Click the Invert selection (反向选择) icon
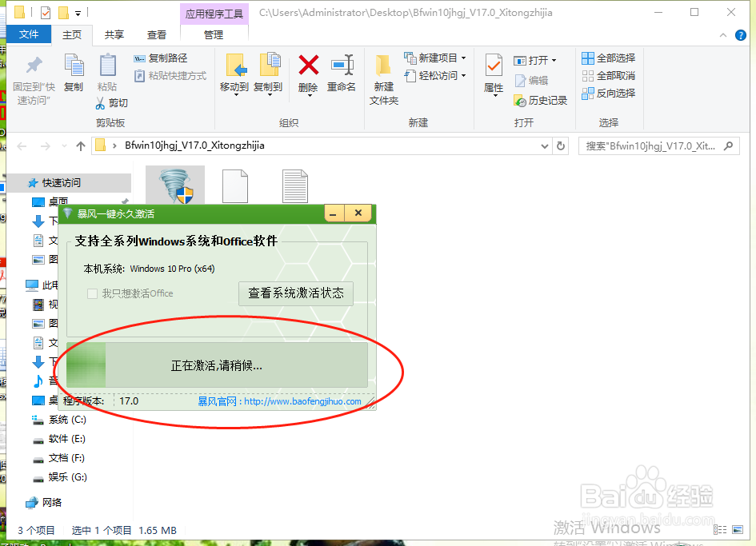 (x=611, y=93)
